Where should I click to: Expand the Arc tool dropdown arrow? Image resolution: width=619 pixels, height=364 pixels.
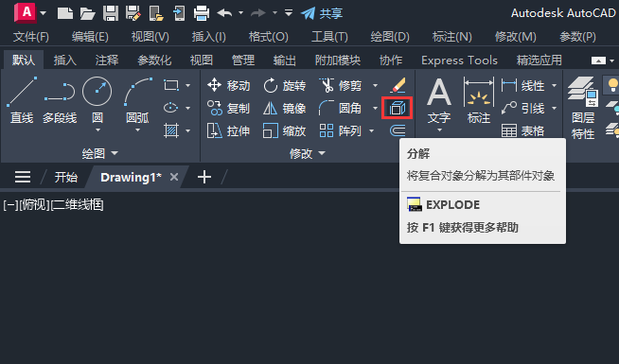coord(137,130)
